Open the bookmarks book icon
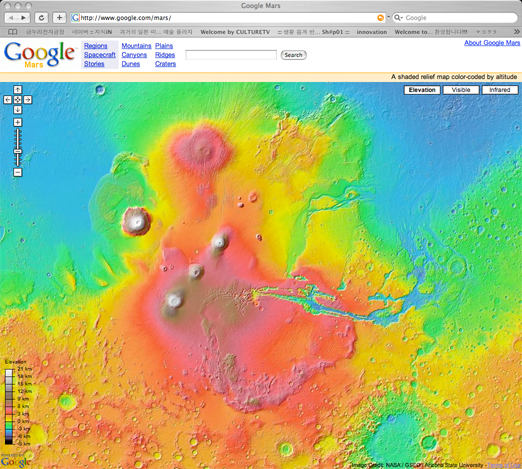 click(12, 32)
